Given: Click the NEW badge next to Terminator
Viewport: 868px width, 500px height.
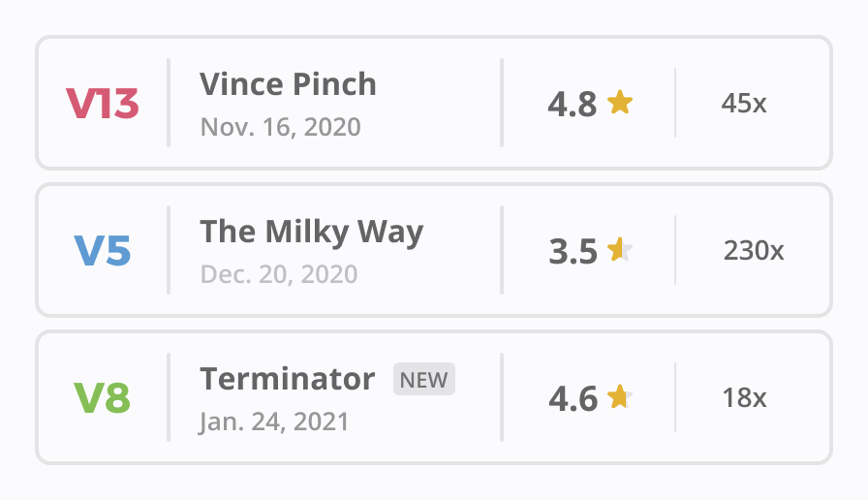Looking at the screenshot, I should (424, 380).
